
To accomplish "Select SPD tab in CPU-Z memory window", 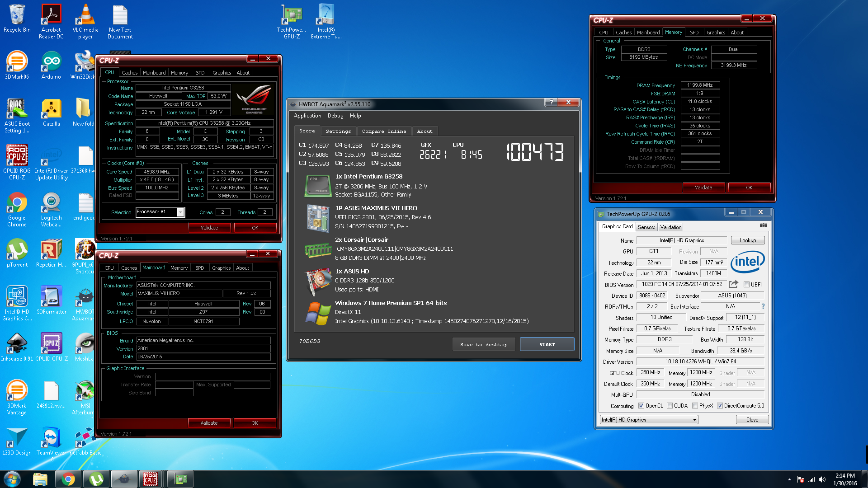I will point(694,33).
